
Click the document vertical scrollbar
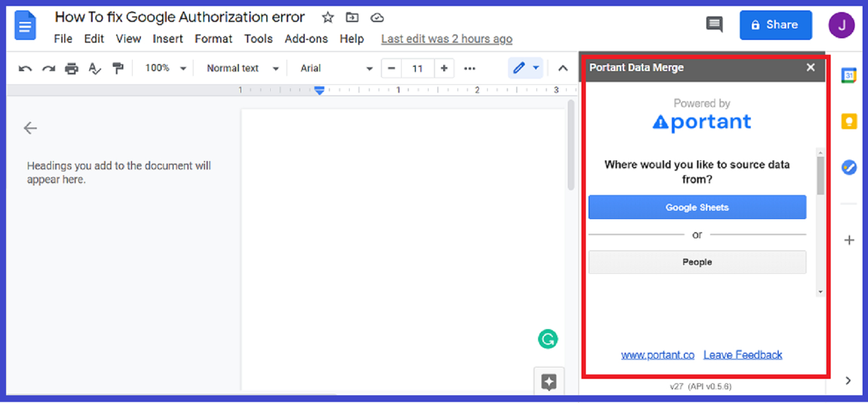click(x=570, y=145)
